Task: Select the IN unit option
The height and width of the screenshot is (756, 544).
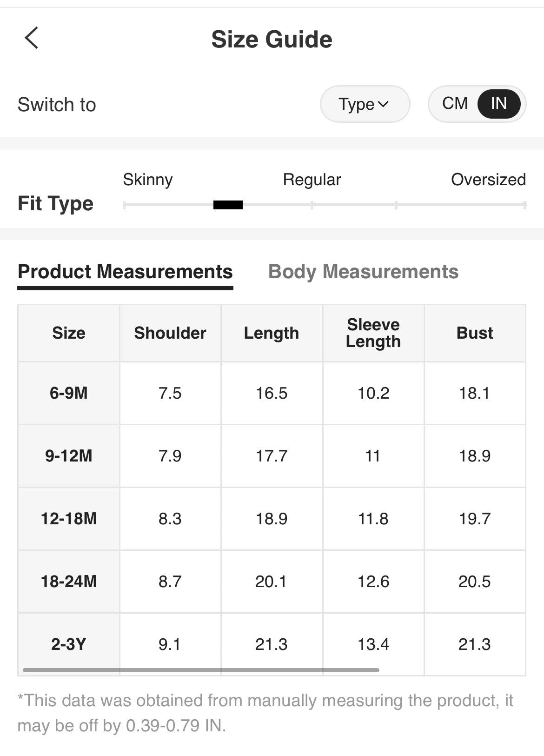Action: [x=498, y=103]
